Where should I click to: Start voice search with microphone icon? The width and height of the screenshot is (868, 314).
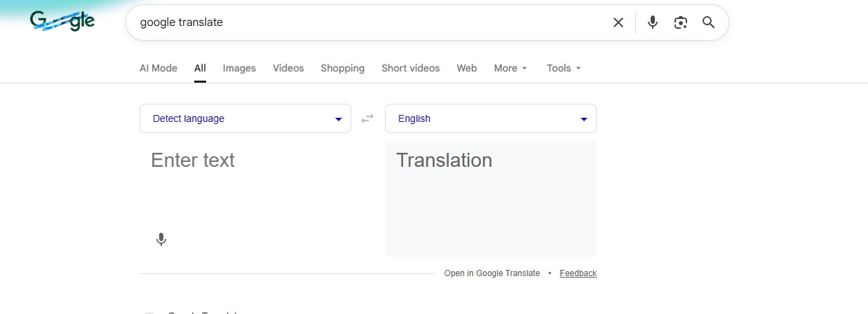[653, 22]
